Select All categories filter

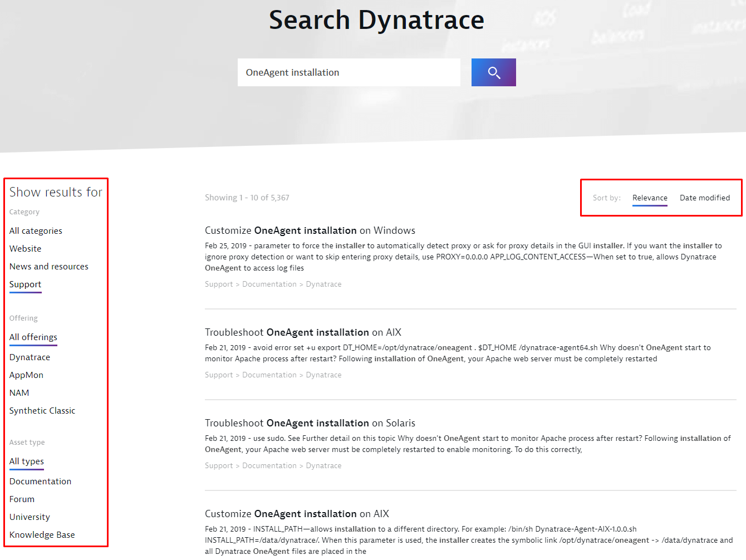pos(36,230)
